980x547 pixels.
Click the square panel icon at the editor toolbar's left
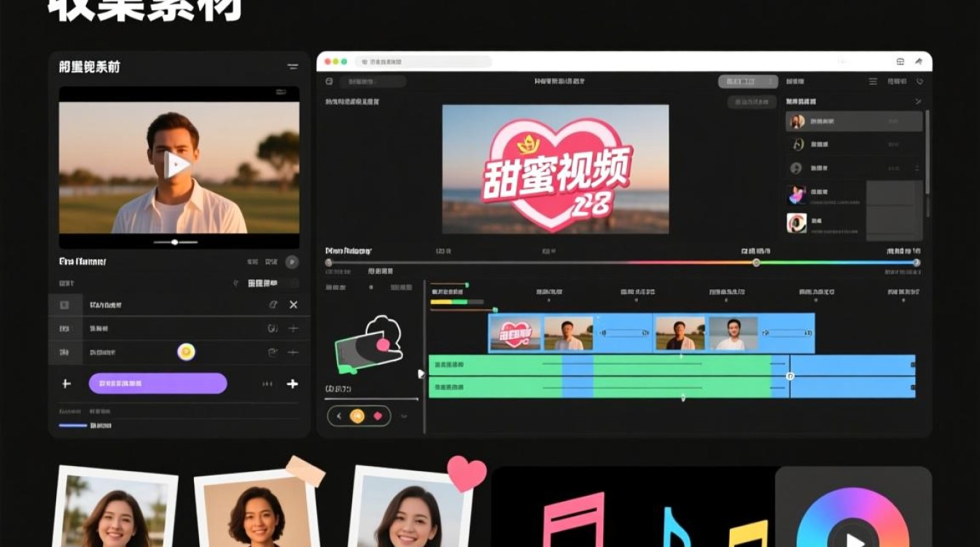pyautogui.click(x=329, y=82)
